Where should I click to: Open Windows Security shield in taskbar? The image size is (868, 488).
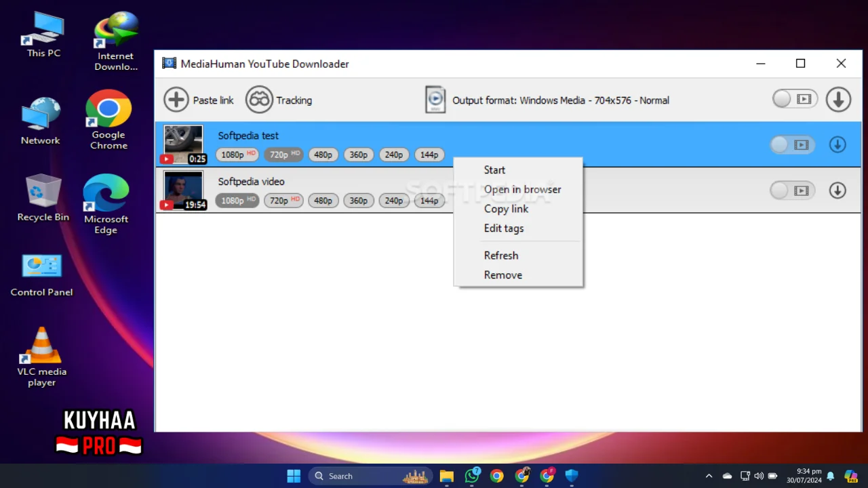[x=572, y=476]
